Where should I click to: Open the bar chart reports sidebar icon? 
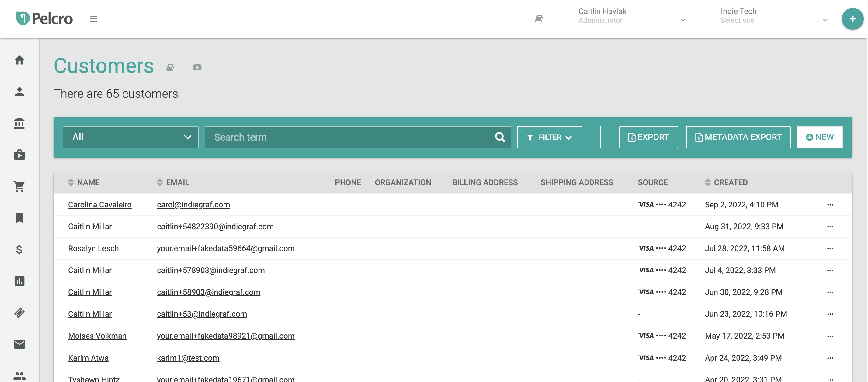19,281
